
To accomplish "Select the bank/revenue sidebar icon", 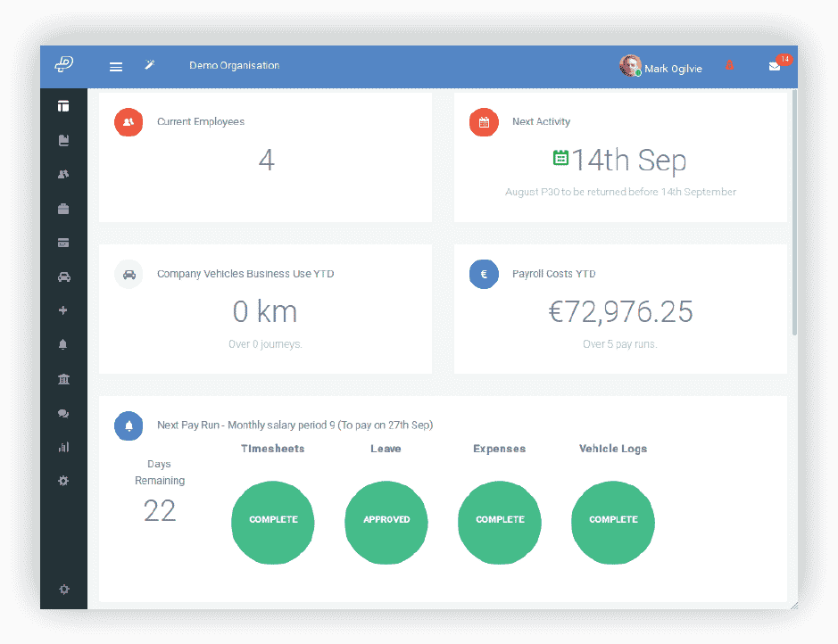I will pos(63,378).
